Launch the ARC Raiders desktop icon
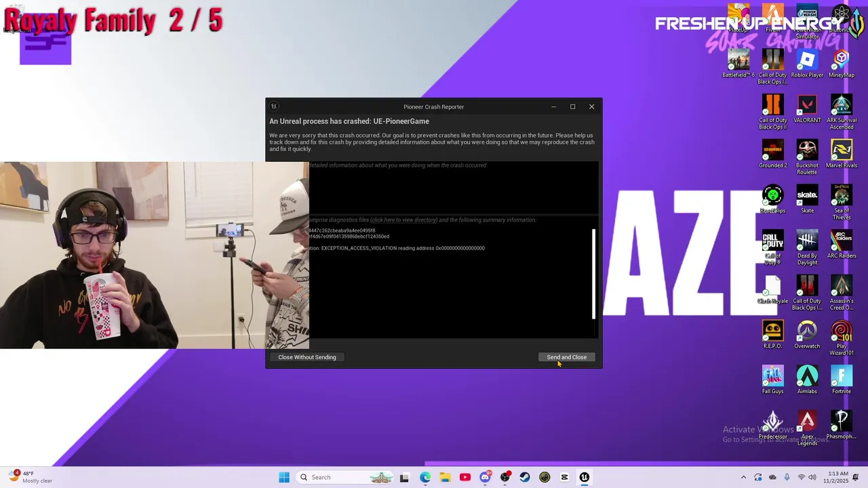 pyautogui.click(x=842, y=245)
